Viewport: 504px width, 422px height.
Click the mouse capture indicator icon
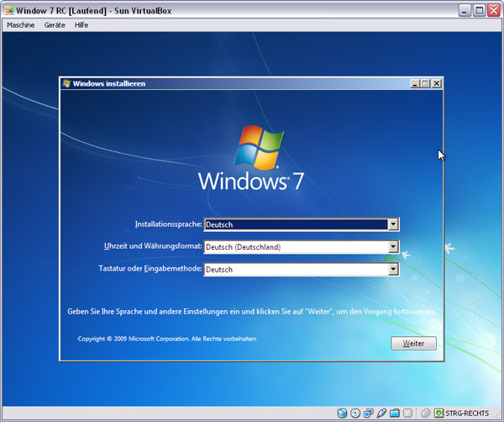426,414
